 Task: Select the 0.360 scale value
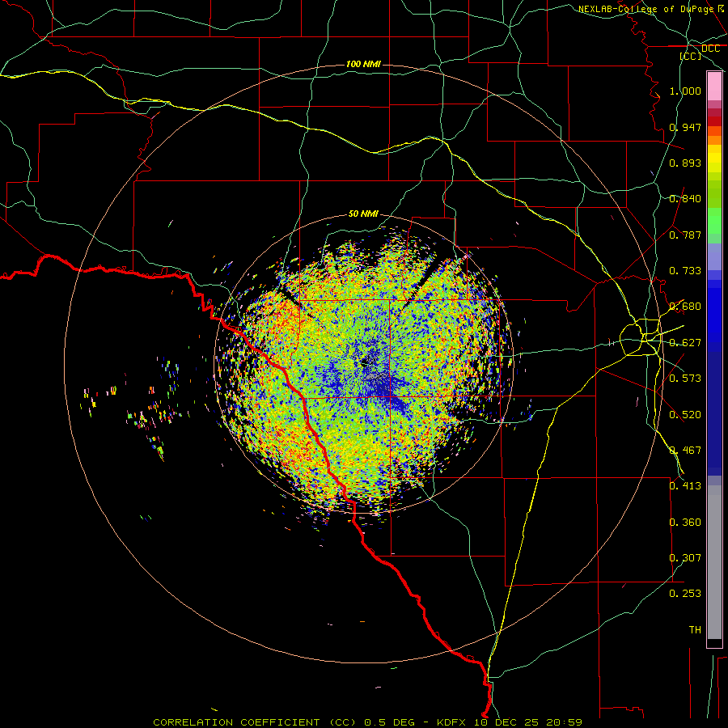685,523
